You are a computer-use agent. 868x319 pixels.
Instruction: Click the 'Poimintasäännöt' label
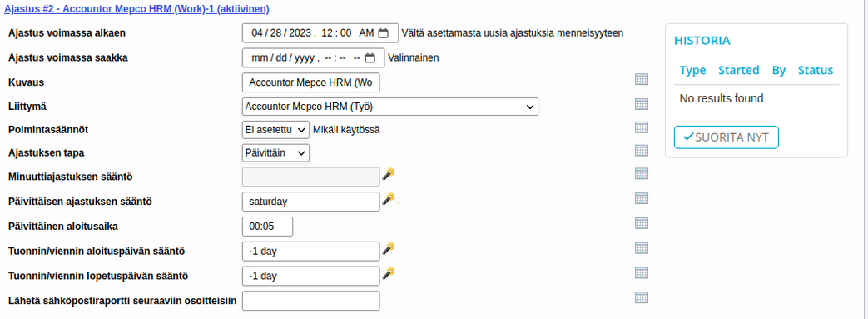point(48,130)
